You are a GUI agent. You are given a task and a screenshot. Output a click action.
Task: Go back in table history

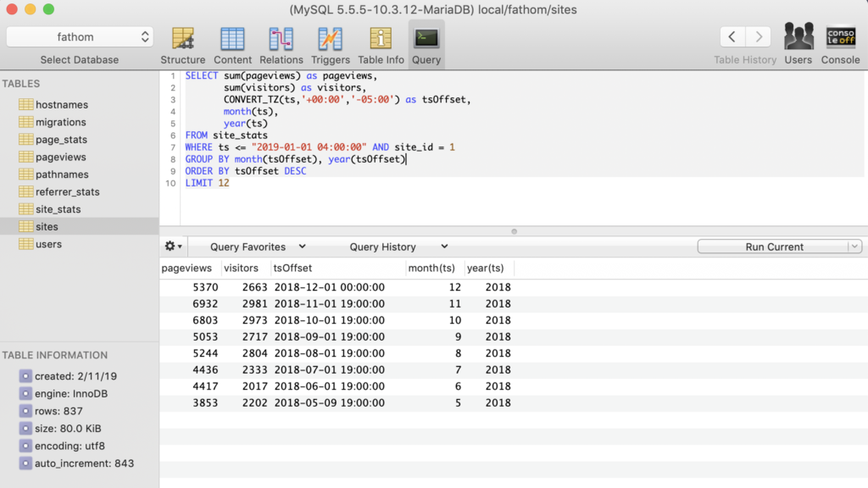point(732,37)
